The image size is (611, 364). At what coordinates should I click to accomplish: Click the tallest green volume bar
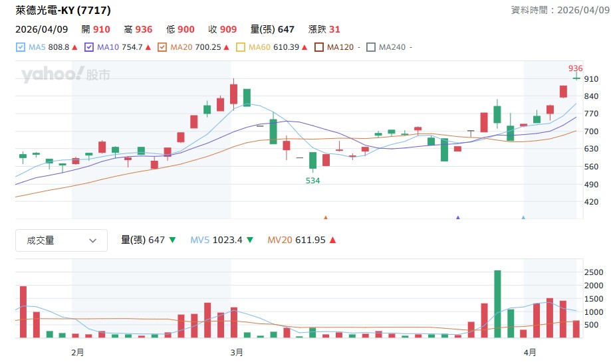pyautogui.click(x=497, y=304)
